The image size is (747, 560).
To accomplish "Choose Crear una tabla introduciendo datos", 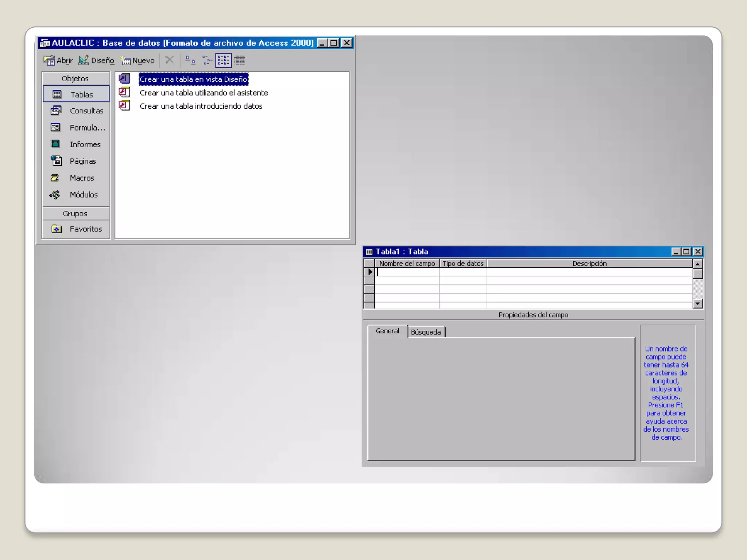I will (x=201, y=106).
